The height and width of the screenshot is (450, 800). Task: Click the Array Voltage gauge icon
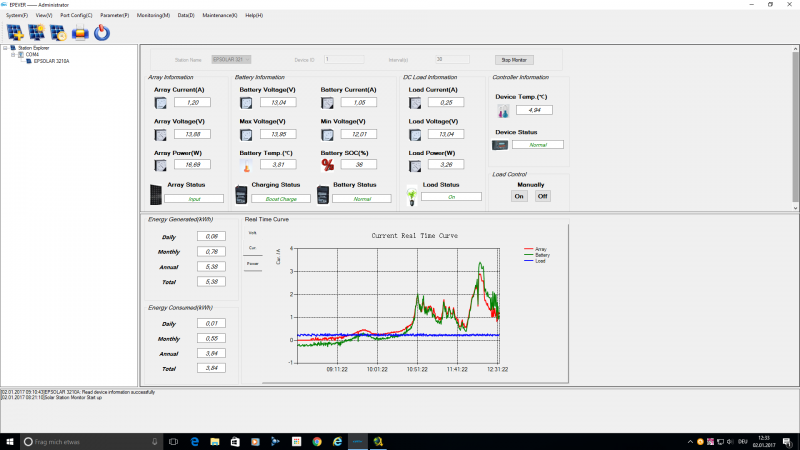(160, 135)
